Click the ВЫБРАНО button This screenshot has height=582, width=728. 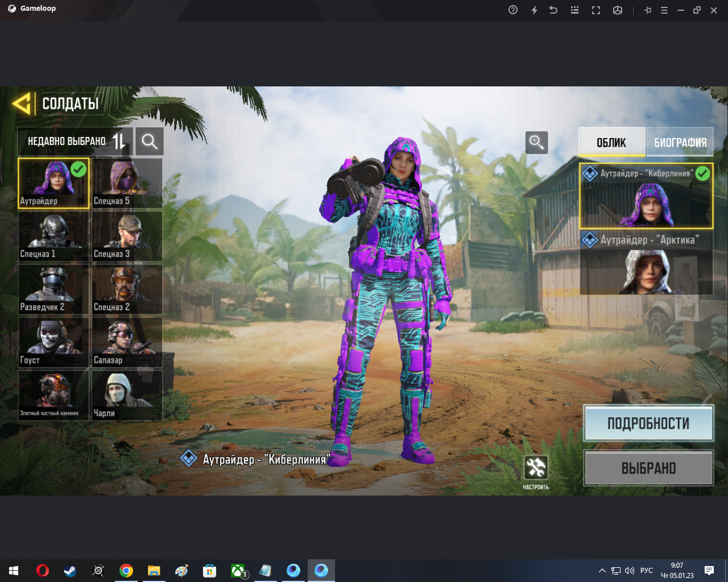click(x=648, y=468)
